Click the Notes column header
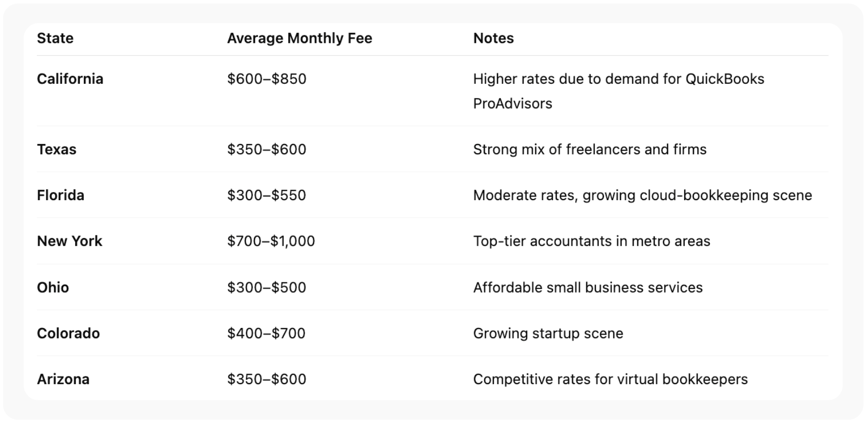The height and width of the screenshot is (424, 868). click(x=493, y=38)
